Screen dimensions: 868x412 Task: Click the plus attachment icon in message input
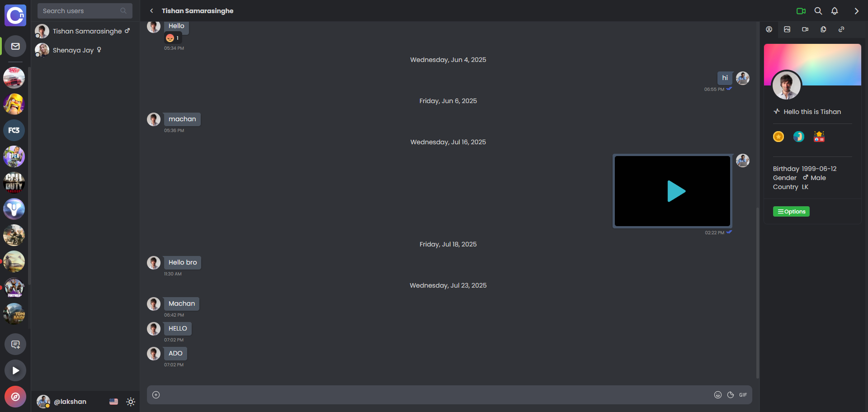156,394
